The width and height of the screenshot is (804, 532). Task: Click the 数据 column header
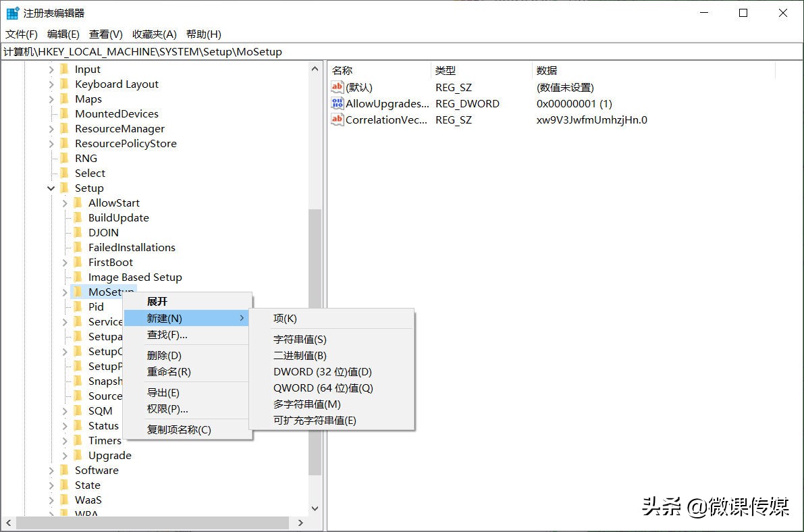(546, 70)
